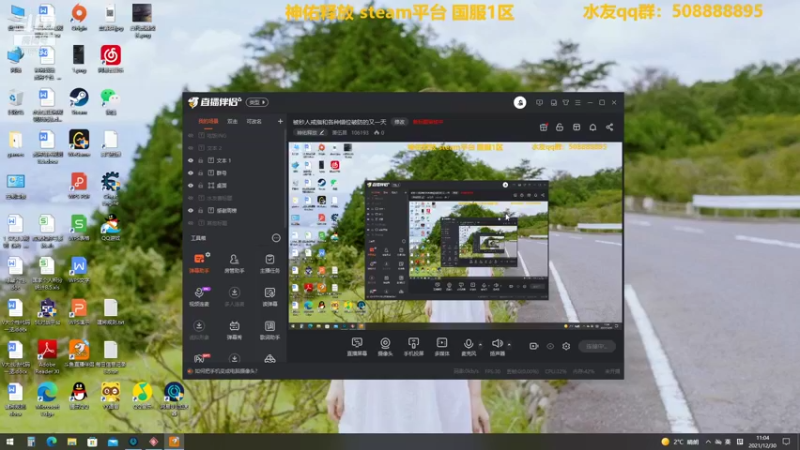The height and width of the screenshot is (450, 800).
Task: Add a 多媒体 multimedia source
Action: pyautogui.click(x=442, y=346)
